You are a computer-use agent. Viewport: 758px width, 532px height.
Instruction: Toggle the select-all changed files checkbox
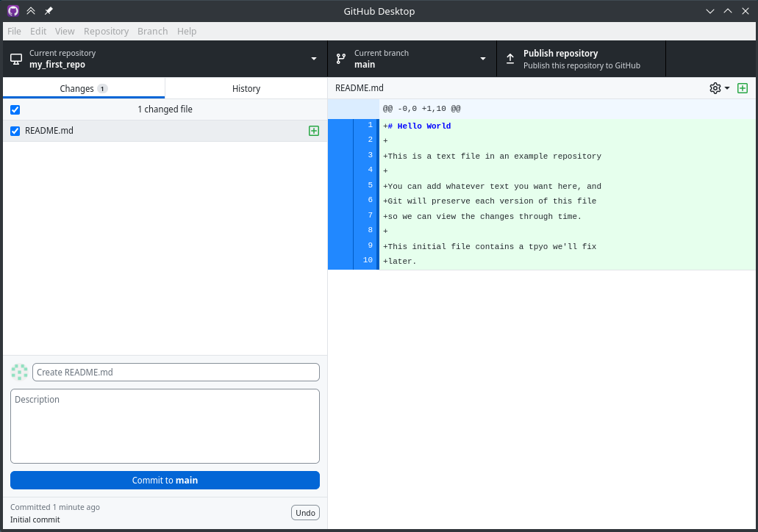click(15, 109)
